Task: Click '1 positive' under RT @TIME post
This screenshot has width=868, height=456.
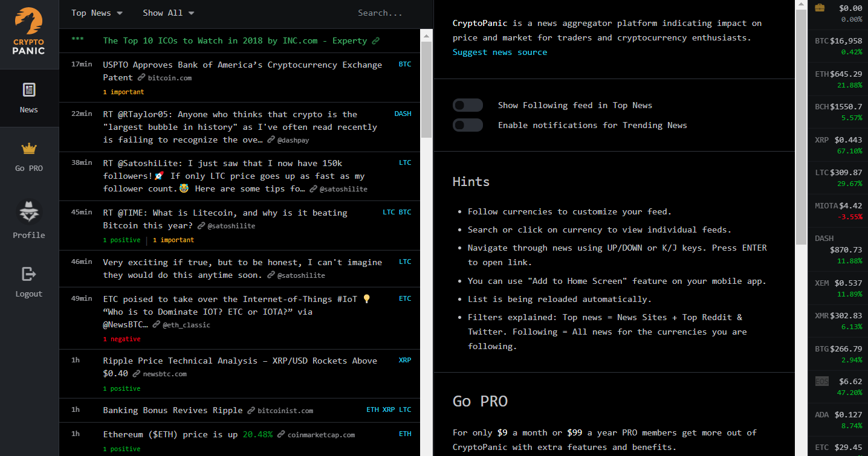Action: point(121,240)
